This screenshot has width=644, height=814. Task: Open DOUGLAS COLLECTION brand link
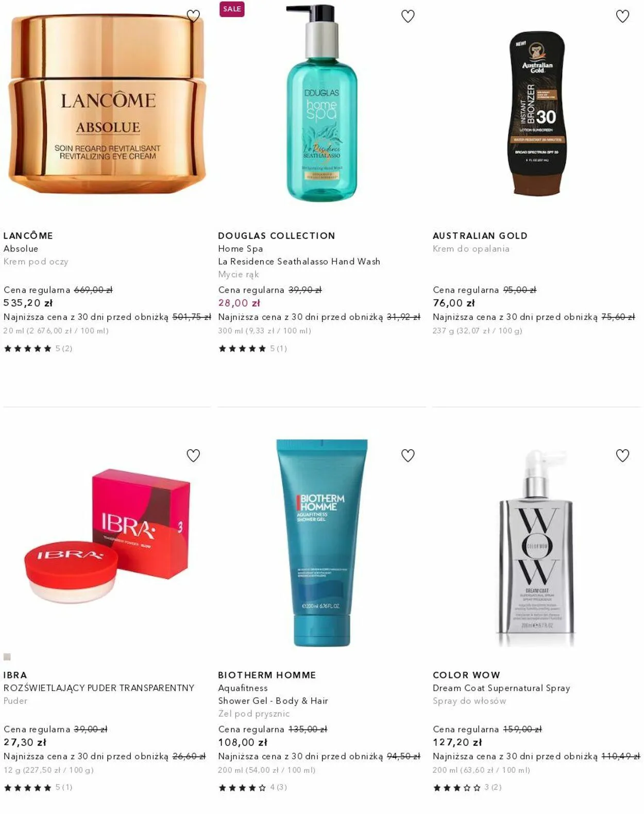point(277,235)
